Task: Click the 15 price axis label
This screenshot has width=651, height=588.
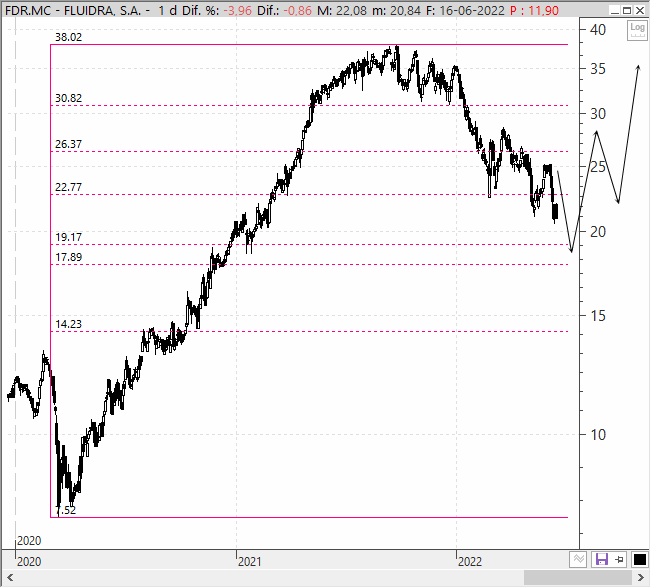Action: click(x=598, y=316)
